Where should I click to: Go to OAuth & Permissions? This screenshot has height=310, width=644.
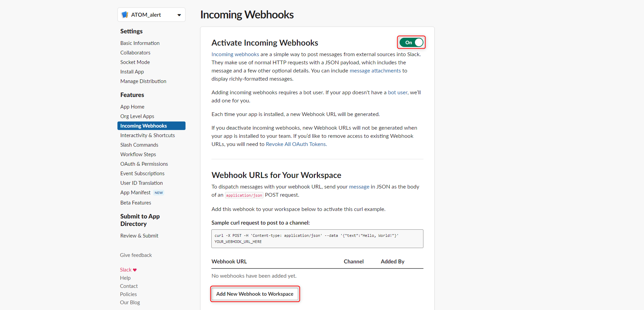coord(144,164)
